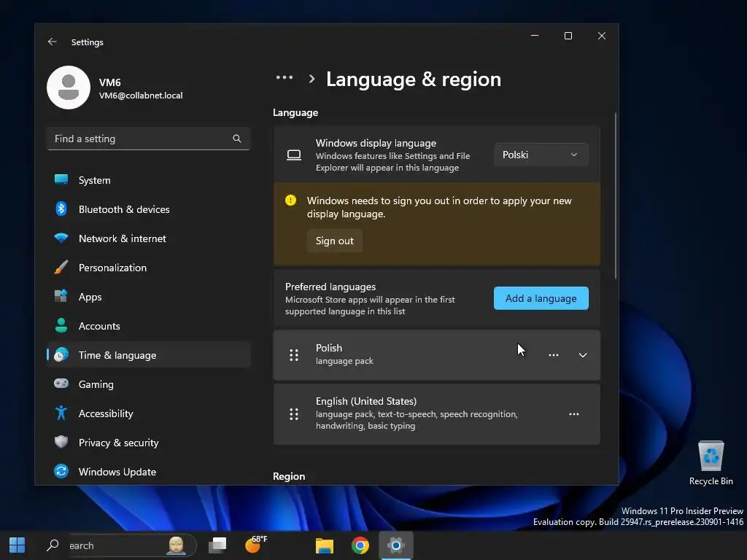Open Privacy & security settings
747x560 pixels.
tap(149, 443)
